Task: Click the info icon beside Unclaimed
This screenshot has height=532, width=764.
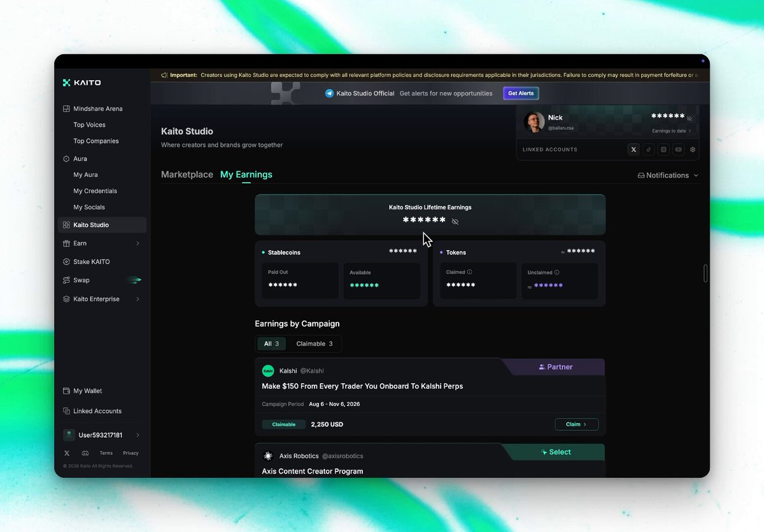Action: (x=557, y=272)
